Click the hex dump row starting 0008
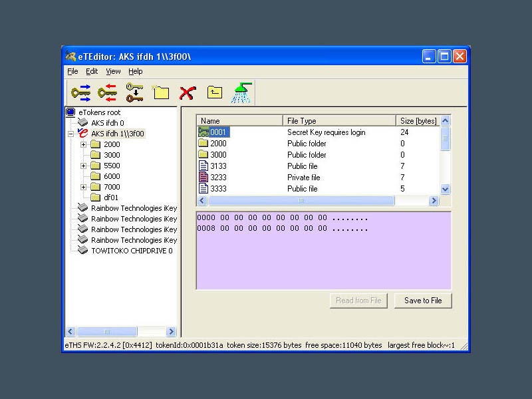This screenshot has width=532, height=399. point(282,228)
